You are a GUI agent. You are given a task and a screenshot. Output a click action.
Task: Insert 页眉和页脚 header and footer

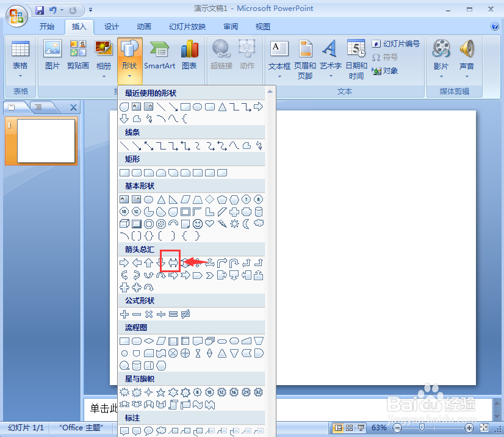coord(305,59)
